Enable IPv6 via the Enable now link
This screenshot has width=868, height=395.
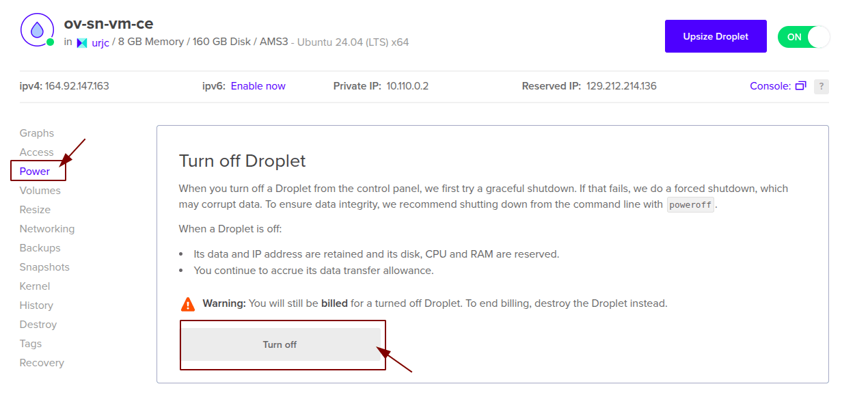pos(258,85)
